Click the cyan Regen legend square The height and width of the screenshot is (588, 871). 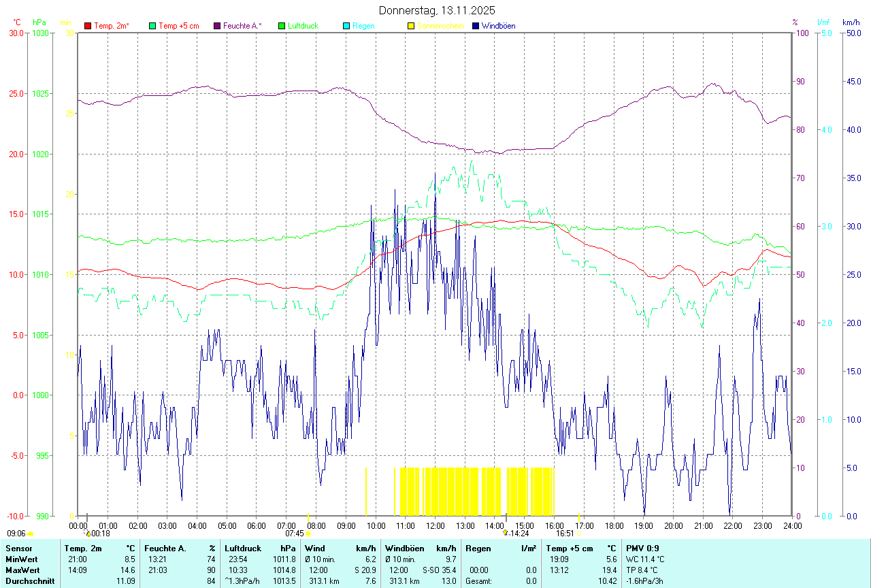[346, 26]
